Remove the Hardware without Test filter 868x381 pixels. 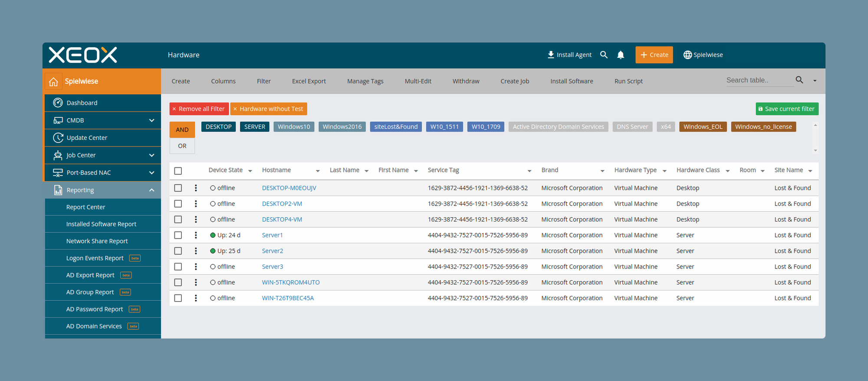click(235, 109)
